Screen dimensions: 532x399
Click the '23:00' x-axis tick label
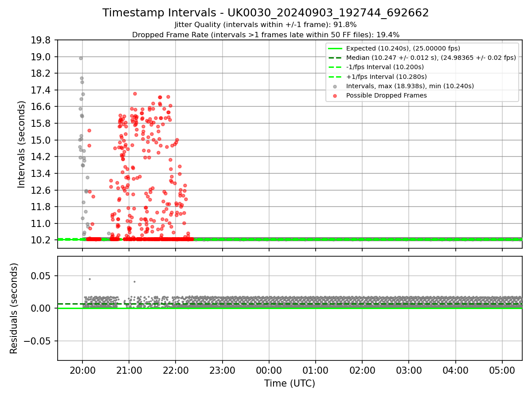222,371
